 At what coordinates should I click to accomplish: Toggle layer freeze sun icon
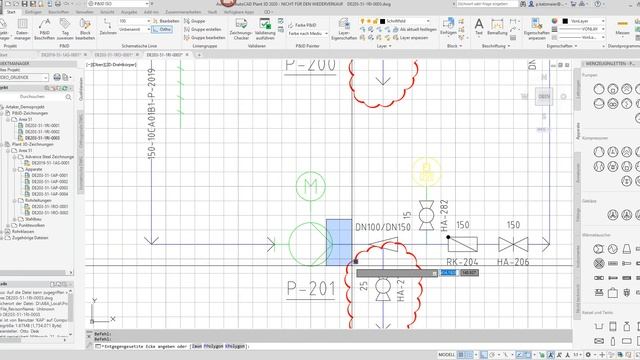369,21
